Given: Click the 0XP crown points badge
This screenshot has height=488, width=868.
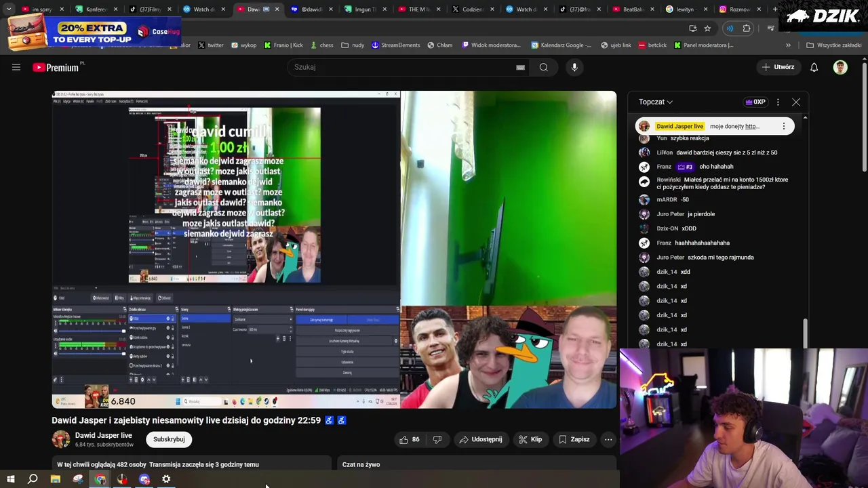Looking at the screenshot, I should [x=755, y=102].
